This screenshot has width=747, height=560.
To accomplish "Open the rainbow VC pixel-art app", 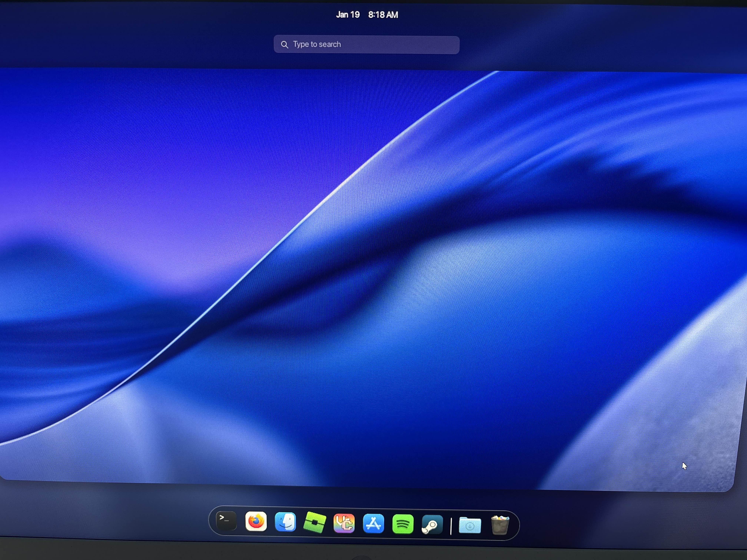I will 344,524.
